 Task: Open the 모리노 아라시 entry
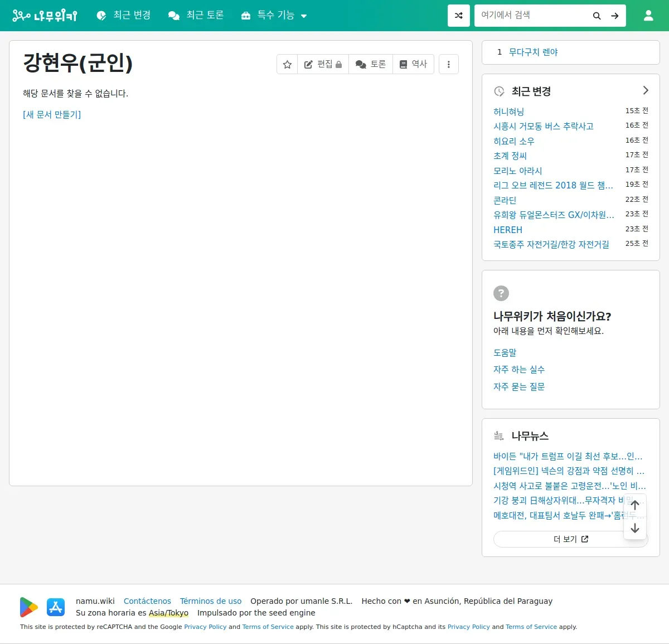518,171
